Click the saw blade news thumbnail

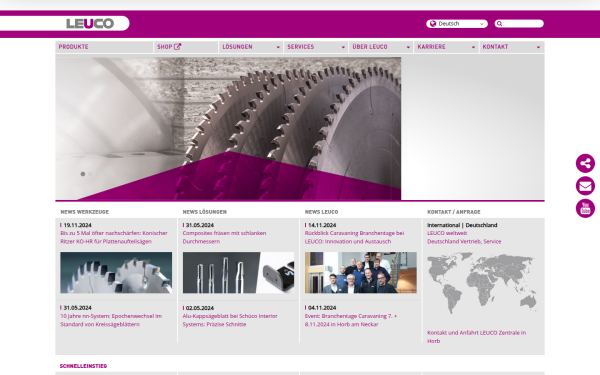(x=116, y=272)
